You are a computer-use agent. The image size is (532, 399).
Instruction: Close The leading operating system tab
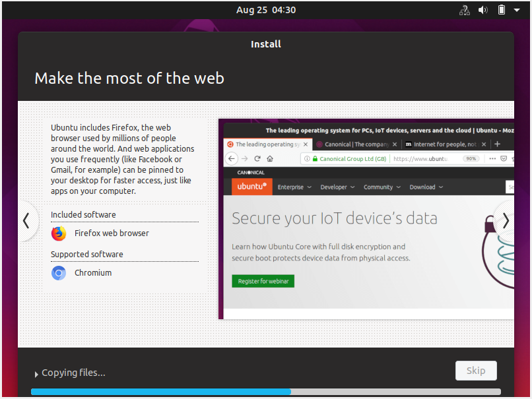[306, 144]
